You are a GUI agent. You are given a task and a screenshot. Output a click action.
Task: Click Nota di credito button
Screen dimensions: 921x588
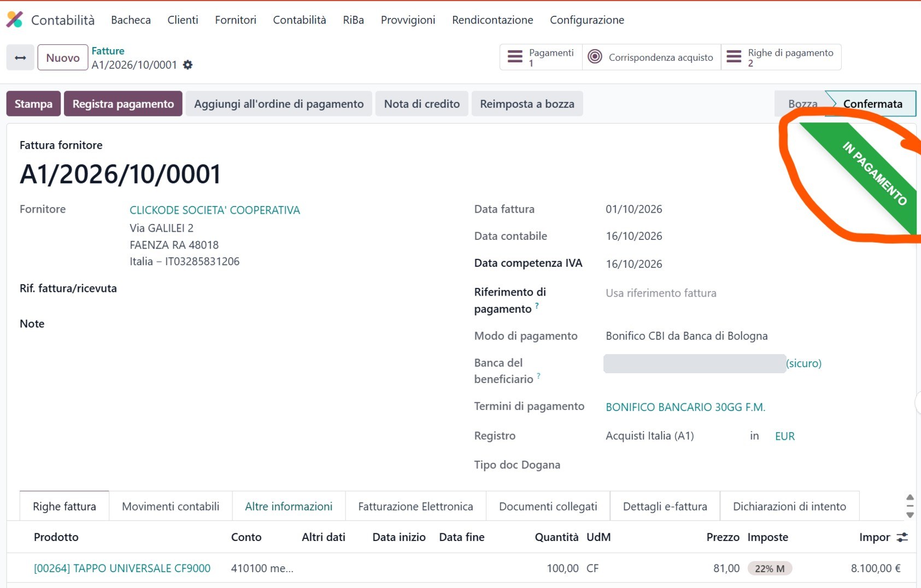pyautogui.click(x=422, y=104)
